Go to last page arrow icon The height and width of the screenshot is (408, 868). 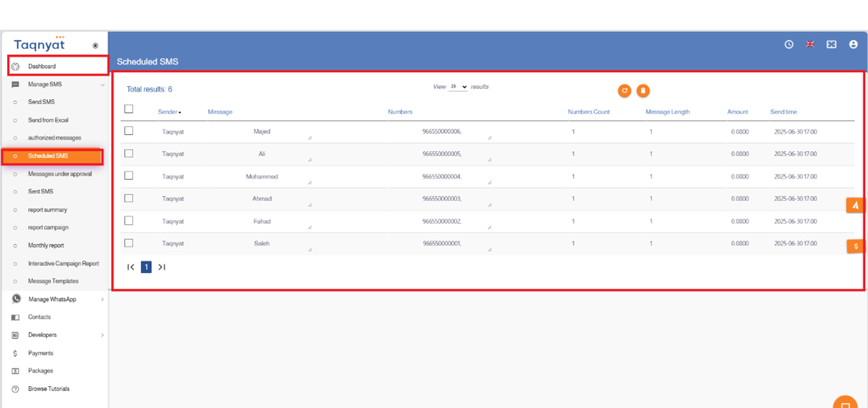[161, 267]
